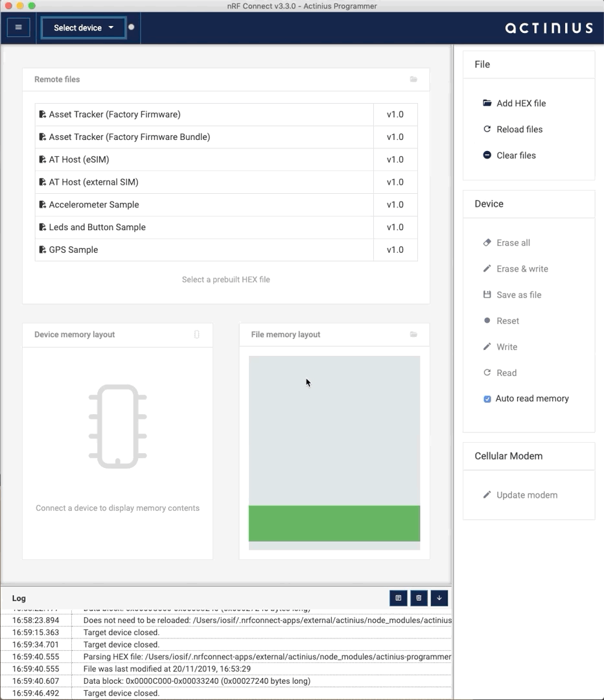The height and width of the screenshot is (700, 604).
Task: Click file icon beside AT Host (external SIM)
Action: coord(42,181)
